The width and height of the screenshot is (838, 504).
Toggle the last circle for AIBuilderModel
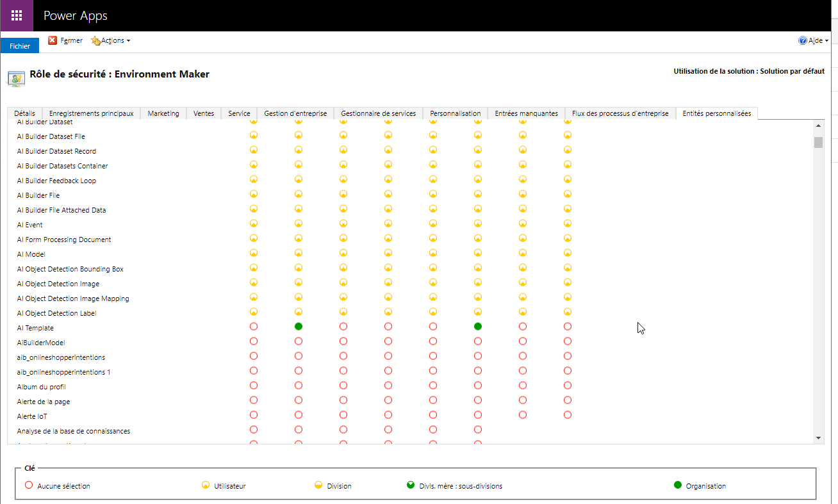(x=568, y=341)
